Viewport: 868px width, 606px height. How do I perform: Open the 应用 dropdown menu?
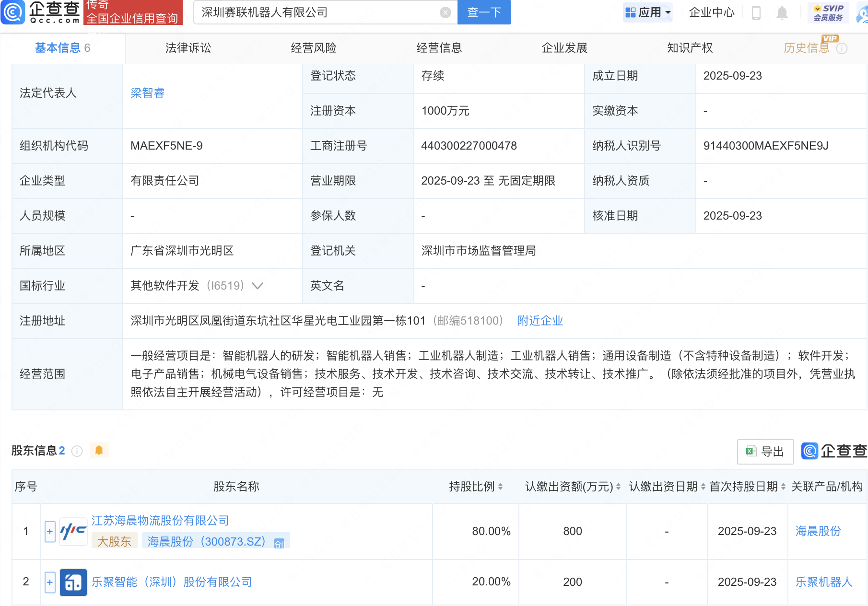[649, 12]
